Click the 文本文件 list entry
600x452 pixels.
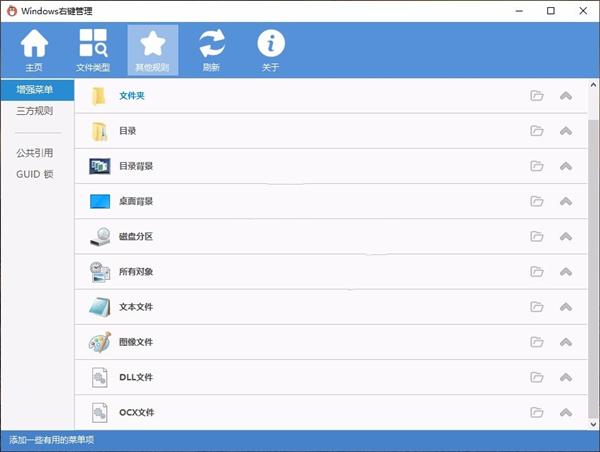pos(331,307)
